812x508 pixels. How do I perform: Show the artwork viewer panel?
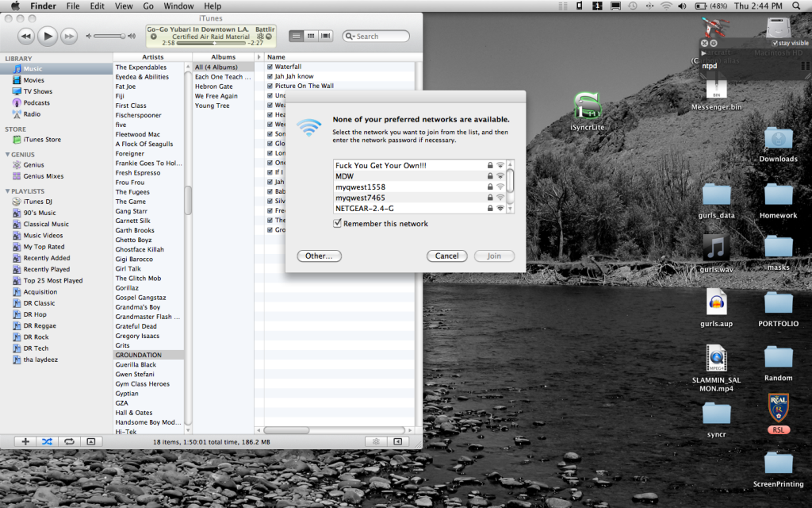tap(90, 441)
